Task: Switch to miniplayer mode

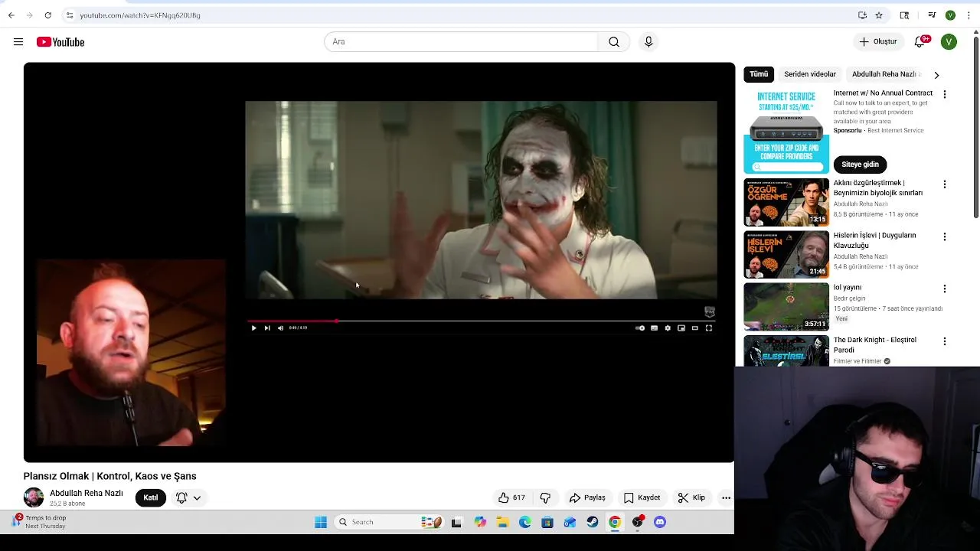Action: pyautogui.click(x=681, y=328)
